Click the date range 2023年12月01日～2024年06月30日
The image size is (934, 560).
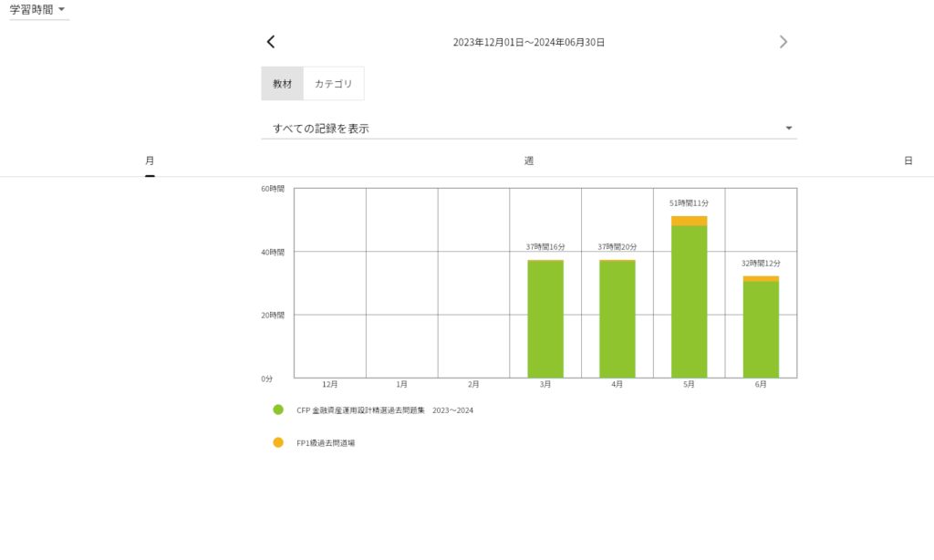tap(529, 42)
